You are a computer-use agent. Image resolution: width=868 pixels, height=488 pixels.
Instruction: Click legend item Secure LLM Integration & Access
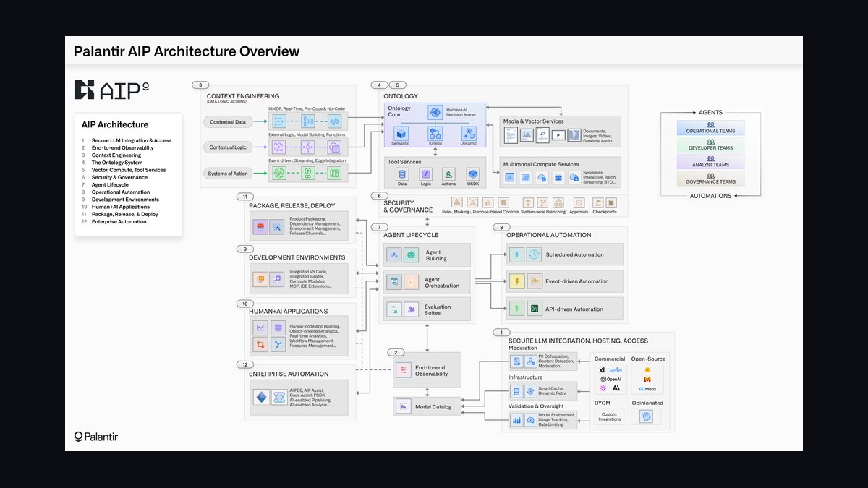tap(132, 140)
